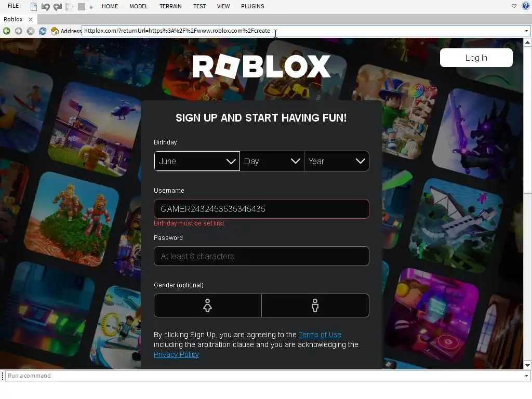Image resolution: width=532 pixels, height=399 pixels.
Task: Click the Password input field
Action: (261, 256)
